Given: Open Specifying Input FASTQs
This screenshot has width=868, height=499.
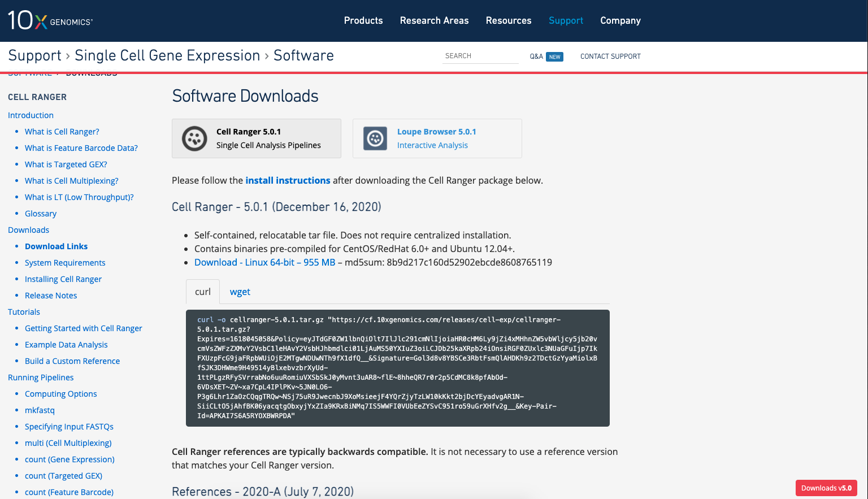Looking at the screenshot, I should pos(69,427).
